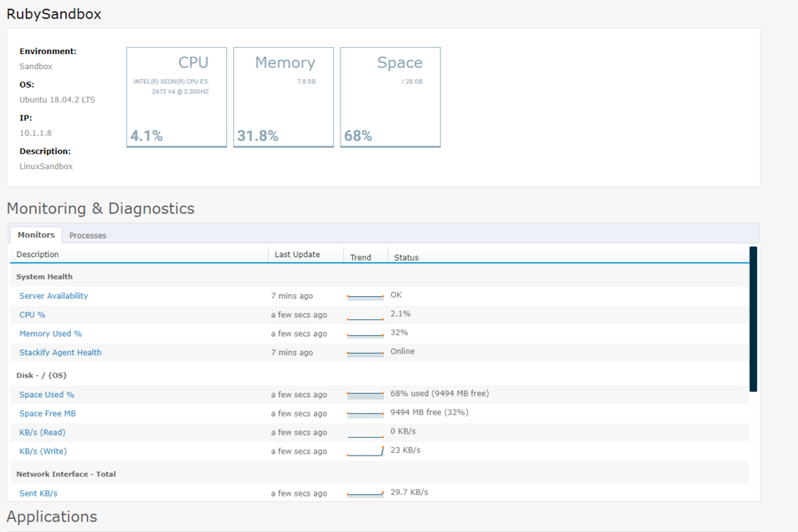Open the Server Availability monitor
The image size is (798, 532).
click(53, 296)
